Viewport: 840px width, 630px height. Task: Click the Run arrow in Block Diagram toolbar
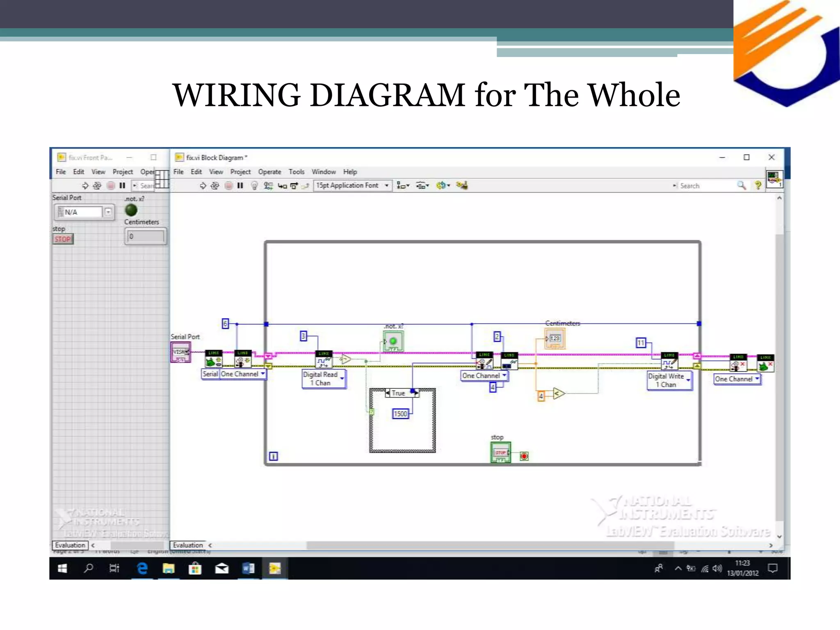(x=203, y=186)
